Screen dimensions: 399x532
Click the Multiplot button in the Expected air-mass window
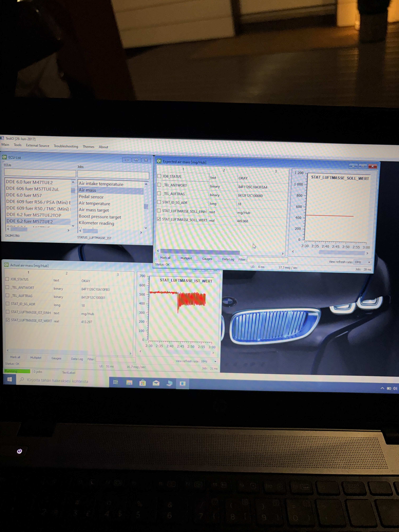pos(186,258)
